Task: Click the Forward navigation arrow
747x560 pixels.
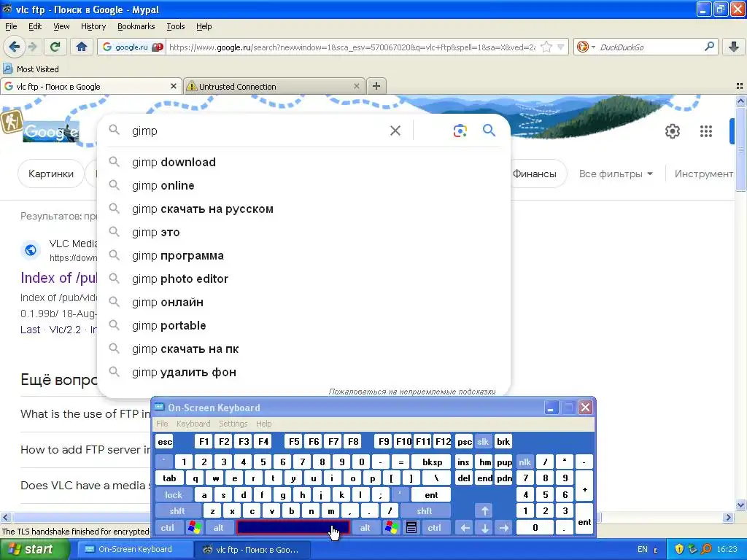Action: (x=32, y=47)
